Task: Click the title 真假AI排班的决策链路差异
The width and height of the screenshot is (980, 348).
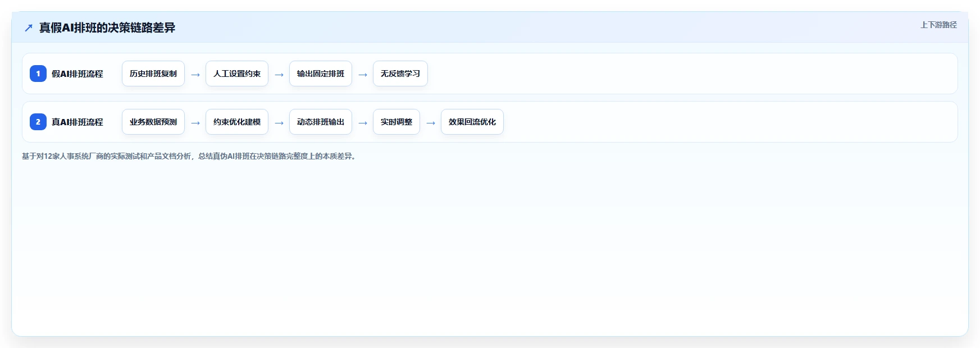Action: 107,28
